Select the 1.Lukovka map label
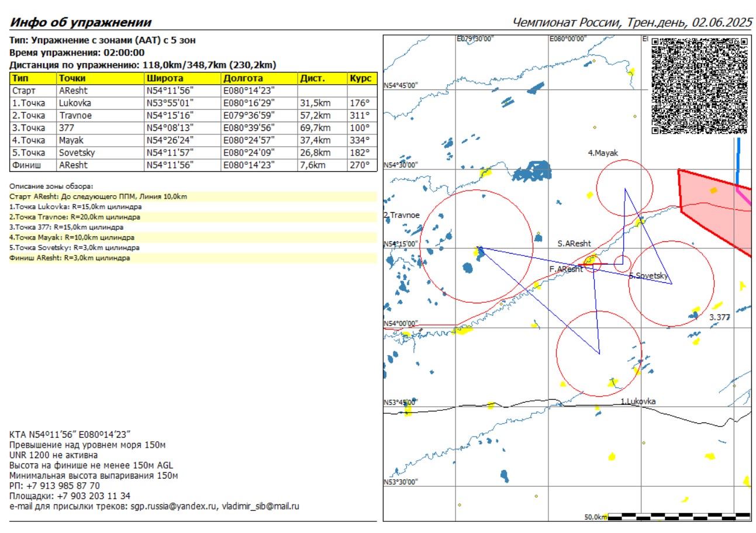 tap(638, 402)
